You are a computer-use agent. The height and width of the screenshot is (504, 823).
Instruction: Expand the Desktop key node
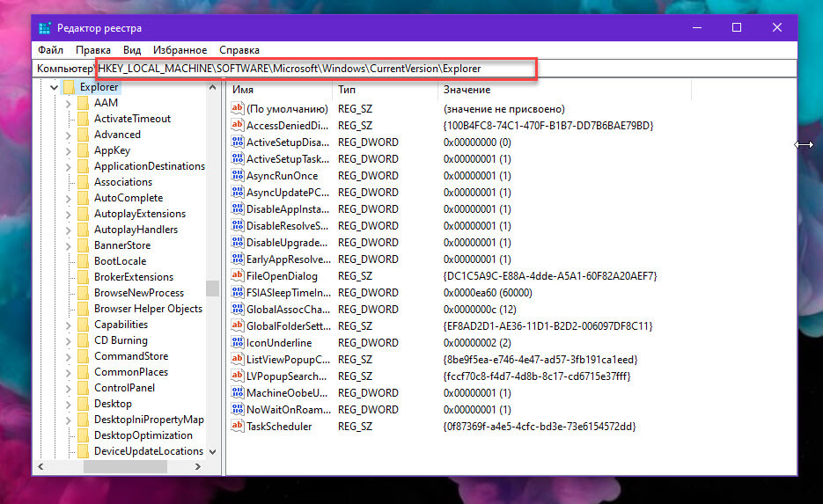(x=69, y=404)
